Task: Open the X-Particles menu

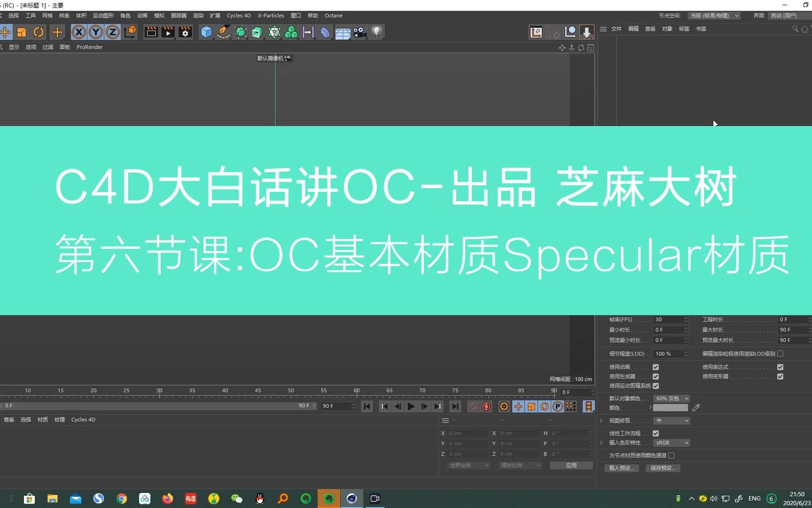Action: [271, 16]
